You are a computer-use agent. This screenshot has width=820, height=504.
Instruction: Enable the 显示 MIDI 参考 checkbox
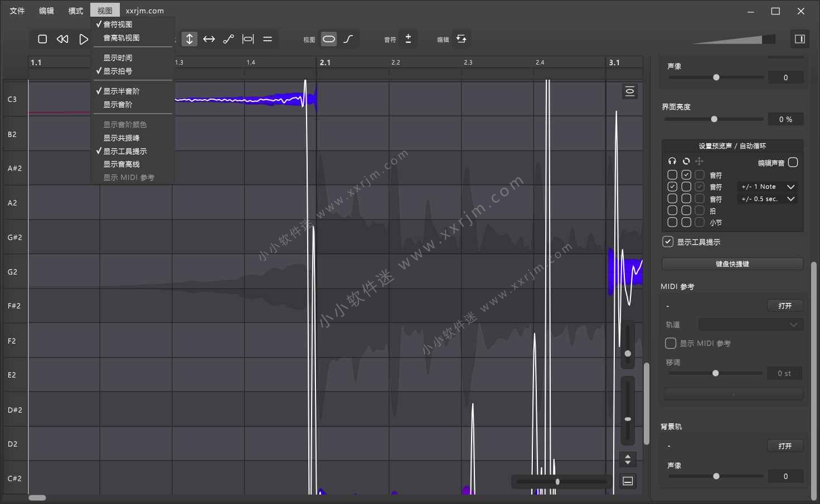[x=671, y=343]
